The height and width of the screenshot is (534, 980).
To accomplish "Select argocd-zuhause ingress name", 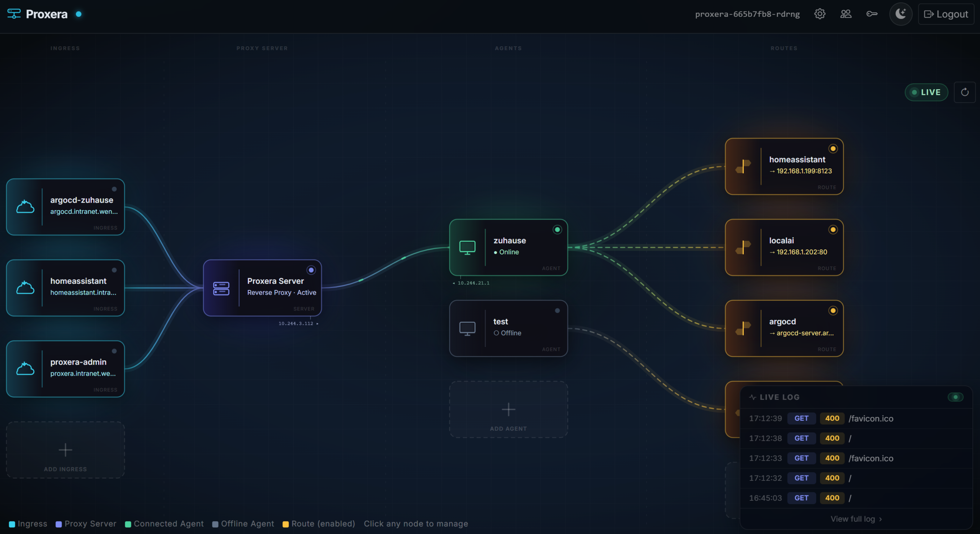I will [82, 200].
